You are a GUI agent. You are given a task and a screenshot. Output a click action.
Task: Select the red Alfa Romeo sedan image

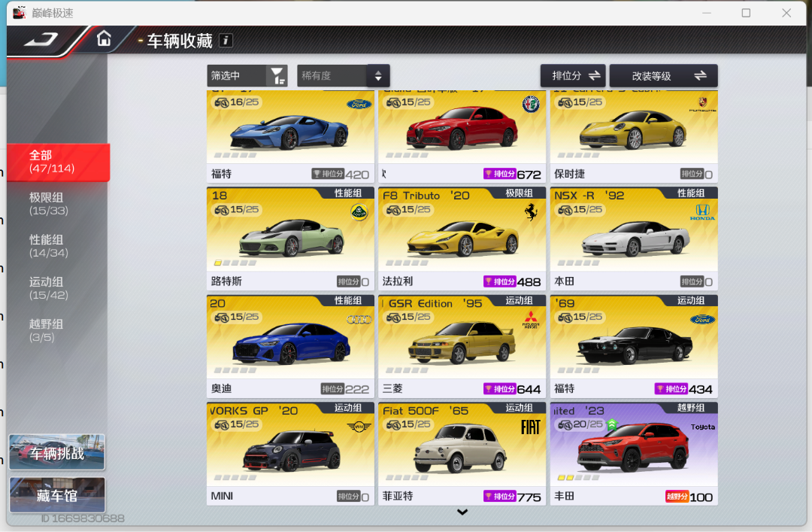click(x=462, y=128)
